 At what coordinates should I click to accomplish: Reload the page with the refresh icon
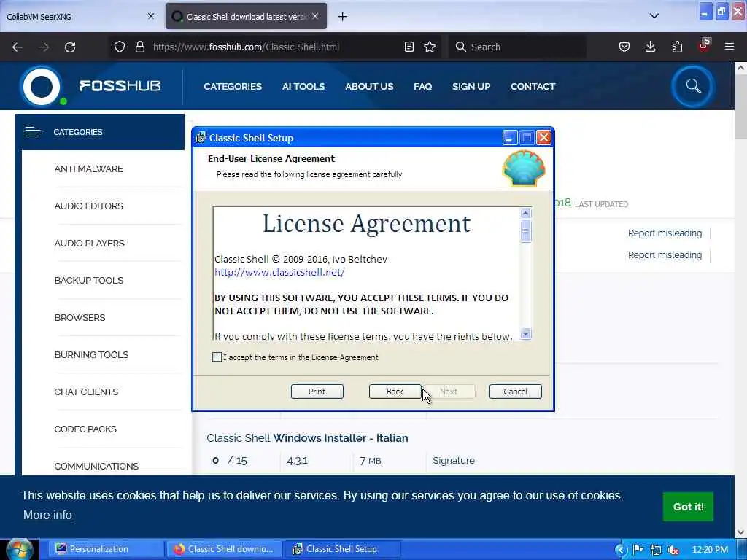click(70, 47)
